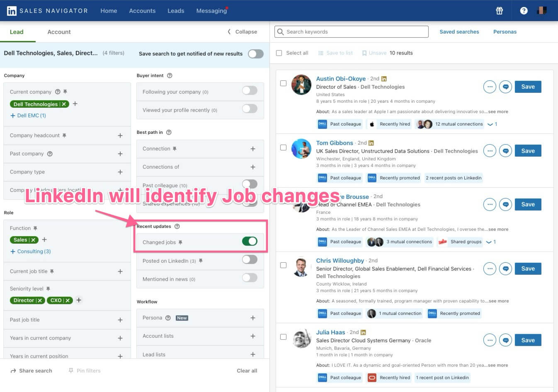
Task: Open the Saved searches link
Action: 459,32
